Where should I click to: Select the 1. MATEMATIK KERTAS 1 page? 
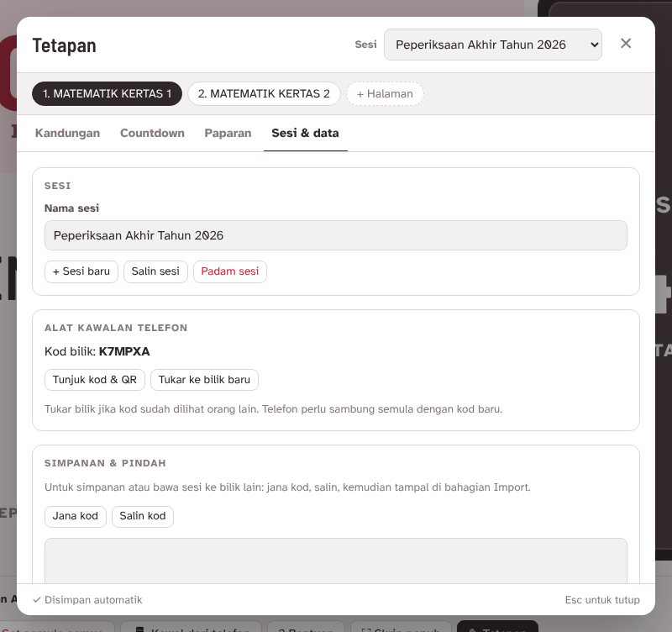pos(107,93)
